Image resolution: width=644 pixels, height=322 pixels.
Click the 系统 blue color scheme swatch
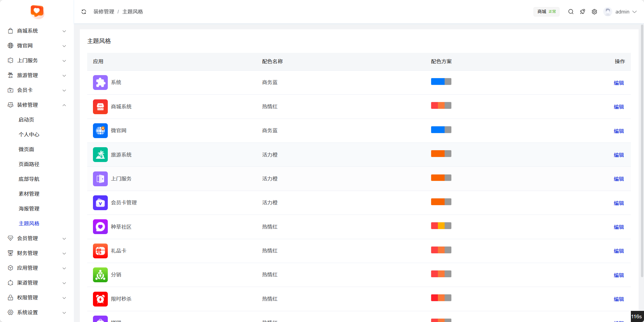[441, 82]
